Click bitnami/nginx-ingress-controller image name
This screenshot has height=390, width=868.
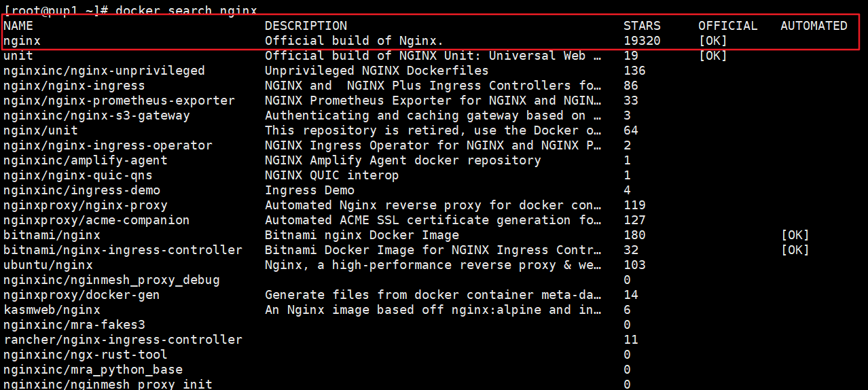(123, 250)
